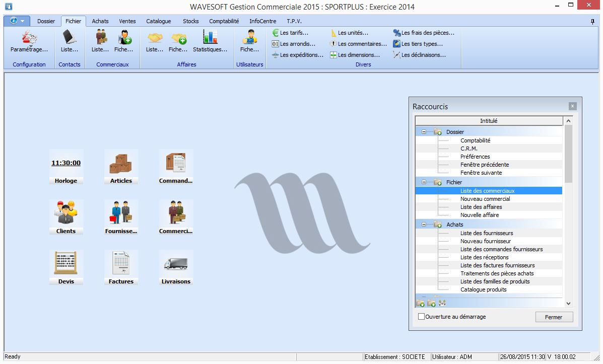Viewport: 603px width, 364px height.
Task: Select Liste des fournisseurs shortcut entry
Action: click(486, 233)
